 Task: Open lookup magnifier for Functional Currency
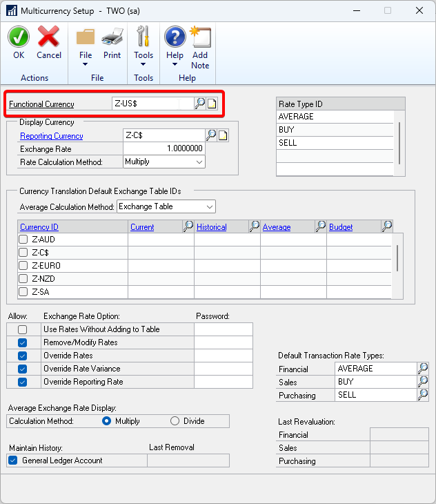click(x=200, y=104)
